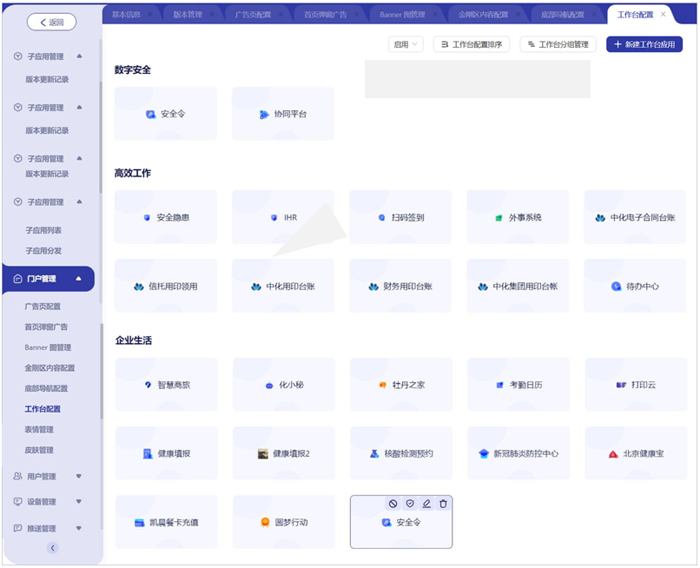The width and height of the screenshot is (700, 568).
Task: Open the 待办中心 app card
Action: [x=635, y=286]
